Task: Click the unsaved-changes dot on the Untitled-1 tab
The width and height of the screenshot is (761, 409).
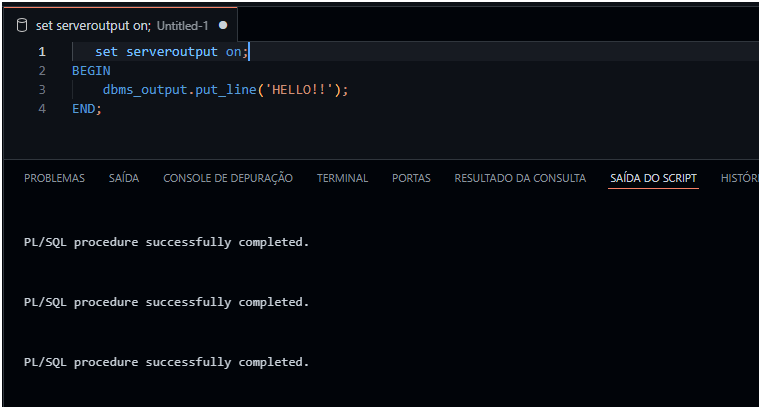Action: pos(222,25)
